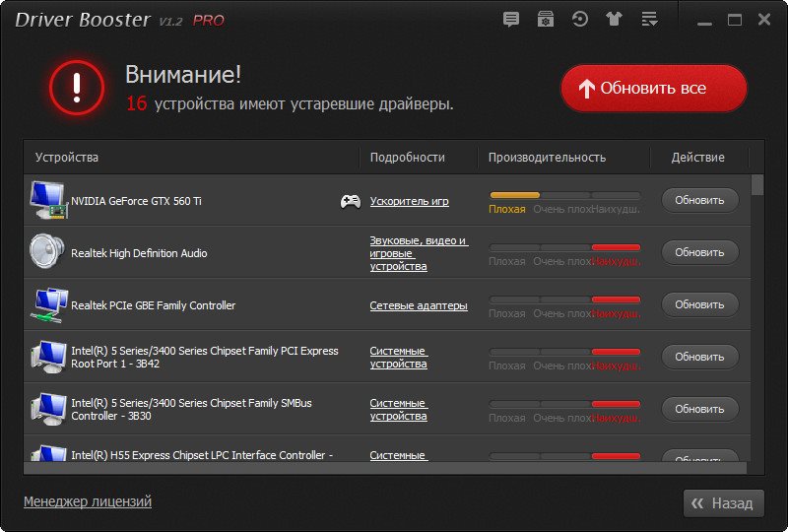Screen dimensions: 788x532
Task: Click the Устройства column header
Action: coord(67,158)
